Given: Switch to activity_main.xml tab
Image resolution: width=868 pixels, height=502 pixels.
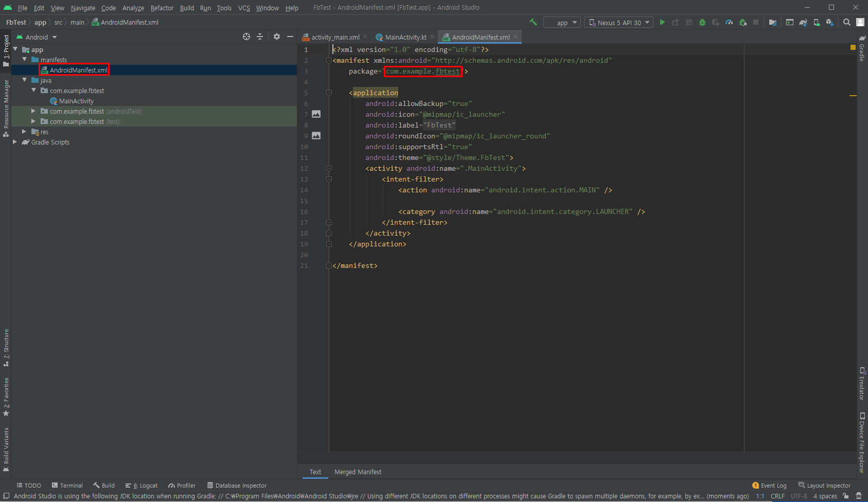Looking at the screenshot, I should pos(335,37).
